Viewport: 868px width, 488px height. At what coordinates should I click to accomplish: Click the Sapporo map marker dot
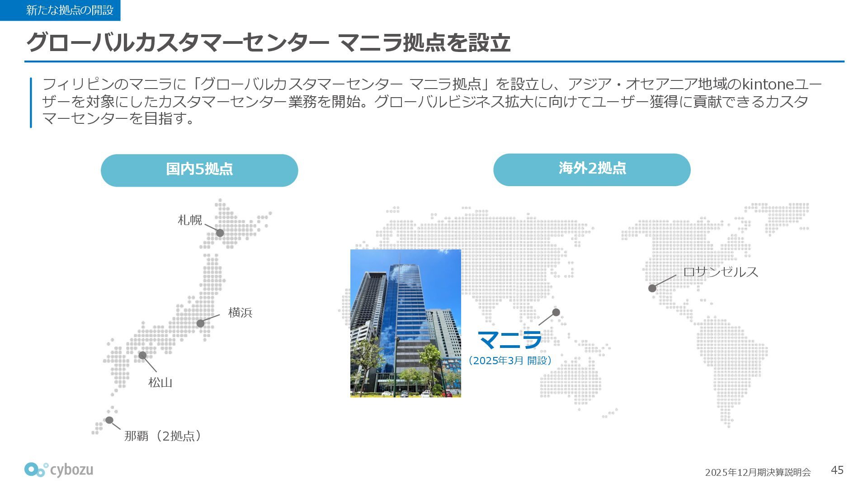(x=220, y=233)
